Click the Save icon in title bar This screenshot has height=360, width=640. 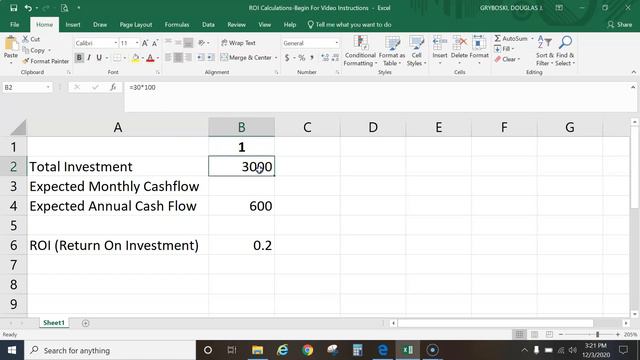click(13, 8)
